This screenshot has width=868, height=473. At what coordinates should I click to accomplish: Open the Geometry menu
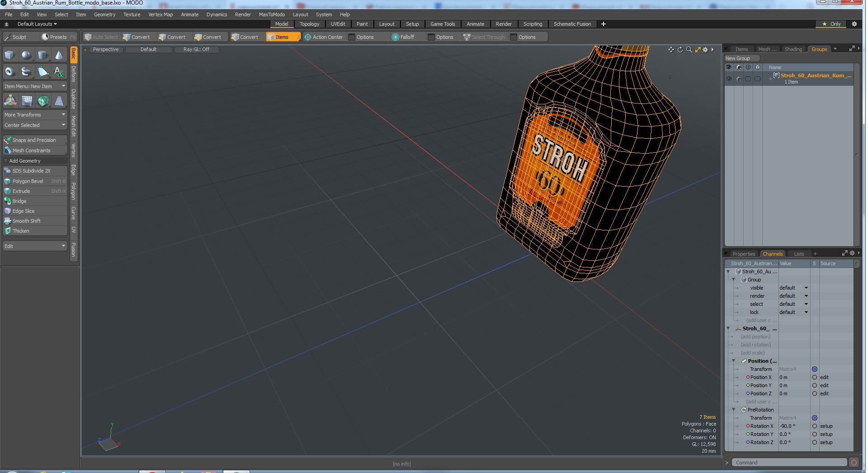pos(104,14)
